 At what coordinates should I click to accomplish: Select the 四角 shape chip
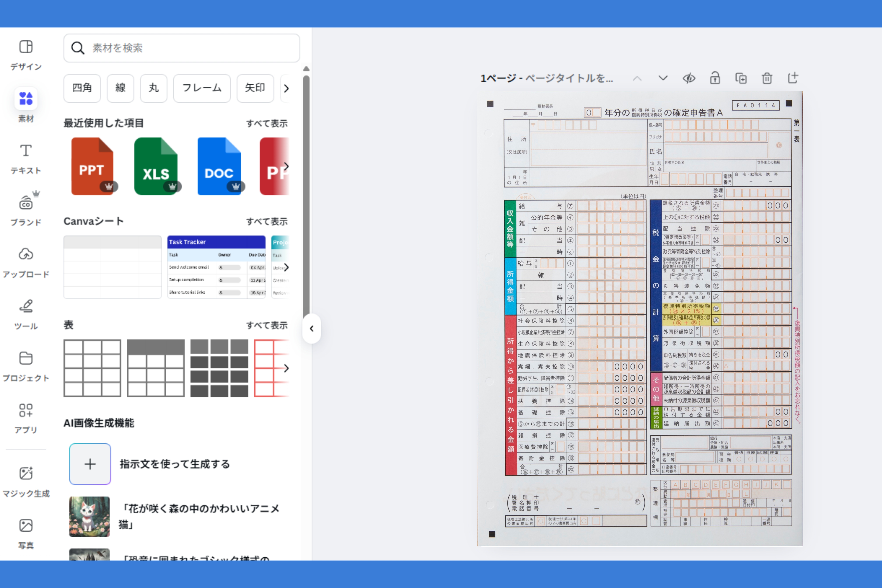(82, 88)
